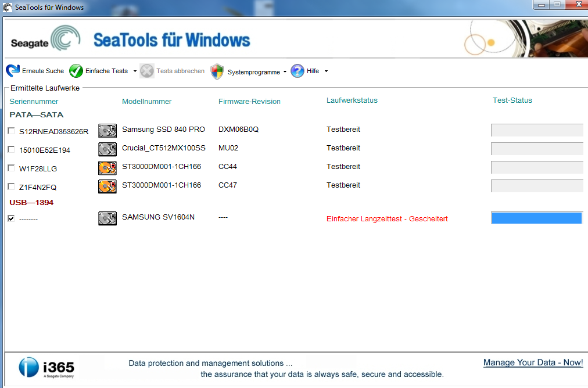Select the Samsung SSD 840 PRO model text

163,130
